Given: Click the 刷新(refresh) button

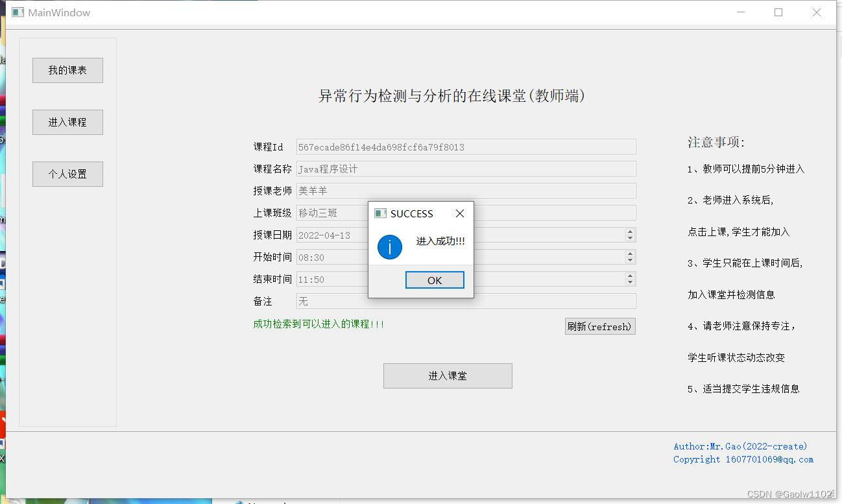Looking at the screenshot, I should pyautogui.click(x=600, y=326).
